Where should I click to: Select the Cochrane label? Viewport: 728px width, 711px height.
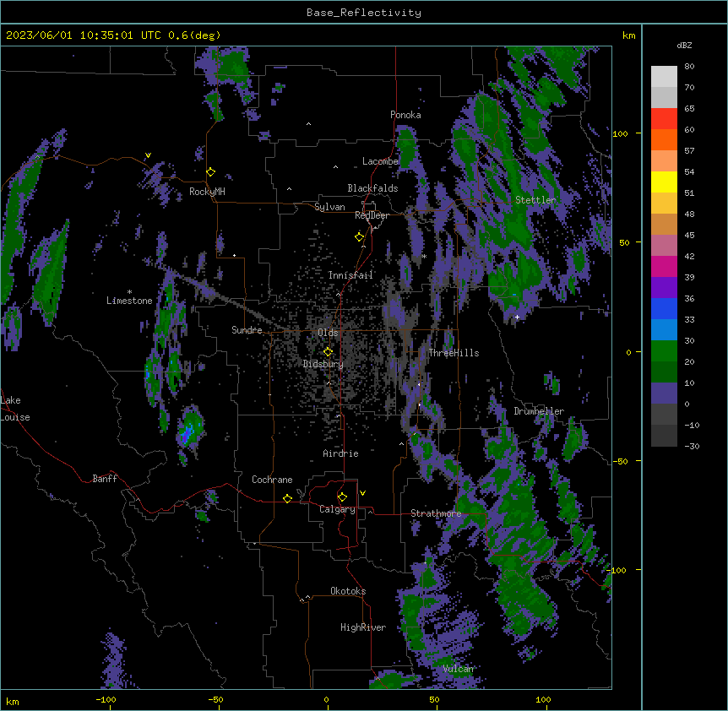(x=272, y=480)
